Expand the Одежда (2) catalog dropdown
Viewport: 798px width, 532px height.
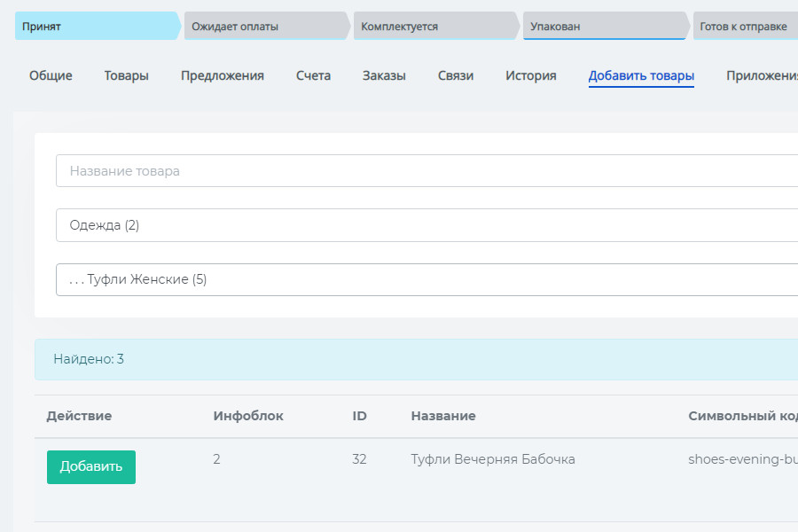[426, 225]
